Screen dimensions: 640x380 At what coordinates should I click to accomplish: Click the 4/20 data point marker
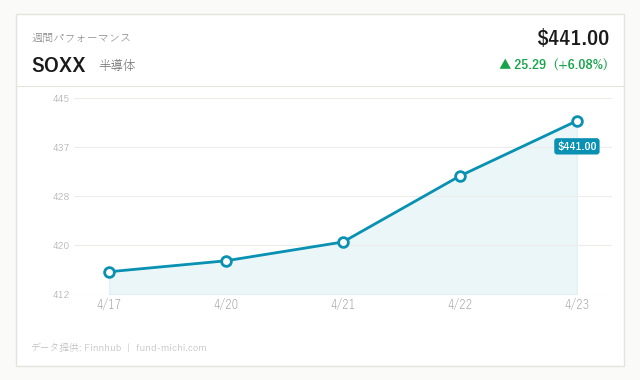[227, 261]
